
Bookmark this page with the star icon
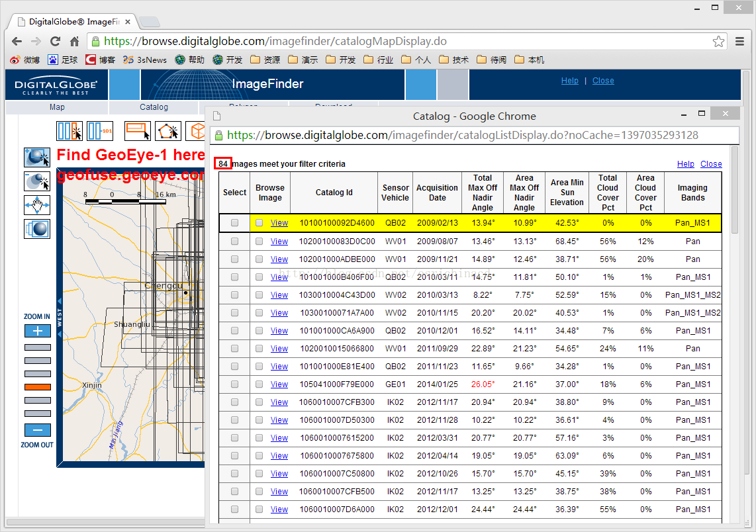coord(718,42)
